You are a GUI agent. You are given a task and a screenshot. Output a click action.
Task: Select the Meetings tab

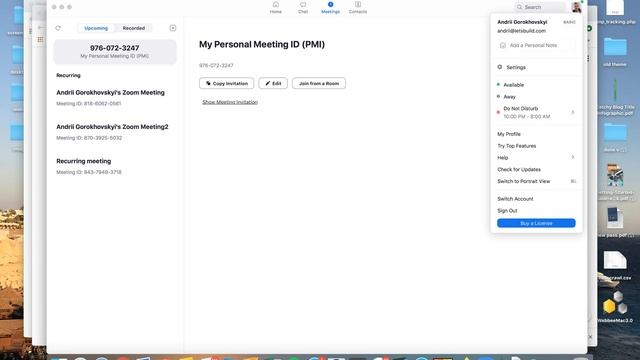[x=330, y=7]
